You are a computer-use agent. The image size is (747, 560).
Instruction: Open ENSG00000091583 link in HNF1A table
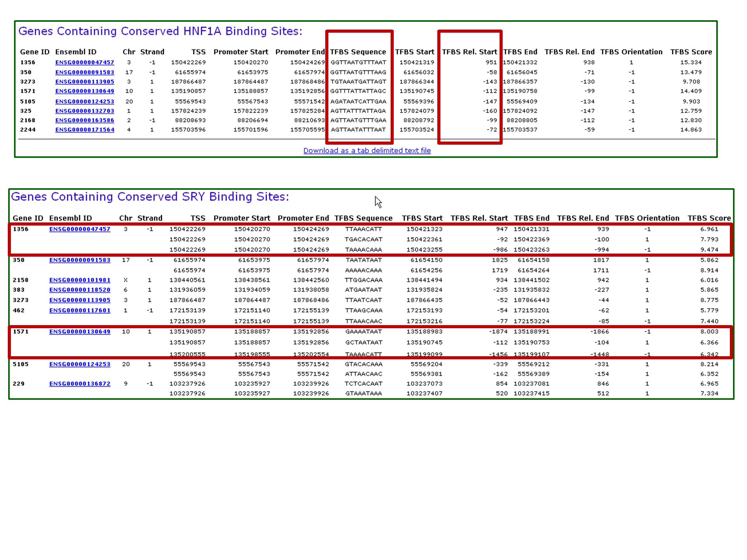pos(84,72)
